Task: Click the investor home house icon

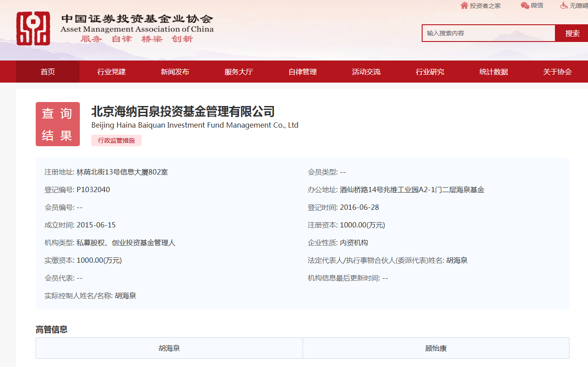Action: pos(464,6)
